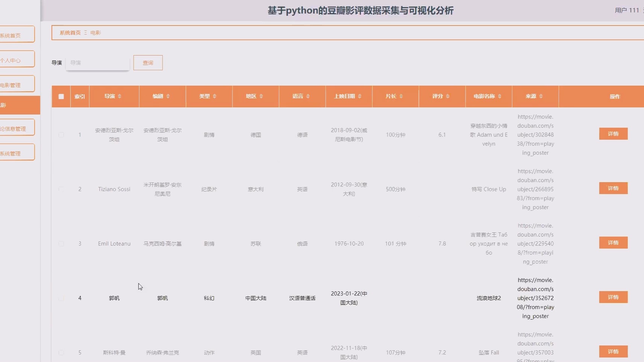
Task: Check the row 3 checkbox for Emil Loteanu
Action: (x=61, y=244)
